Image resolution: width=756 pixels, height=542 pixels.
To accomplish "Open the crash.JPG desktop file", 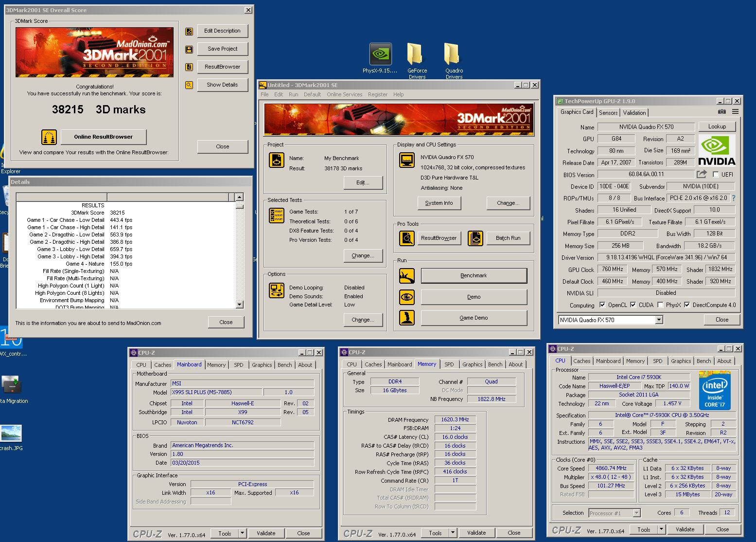I will 11,437.
